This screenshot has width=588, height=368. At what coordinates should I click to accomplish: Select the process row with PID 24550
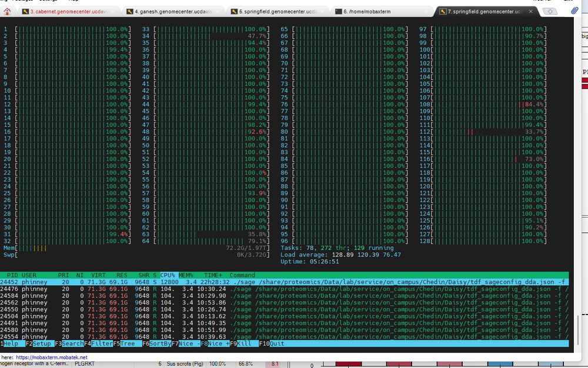click(x=284, y=310)
